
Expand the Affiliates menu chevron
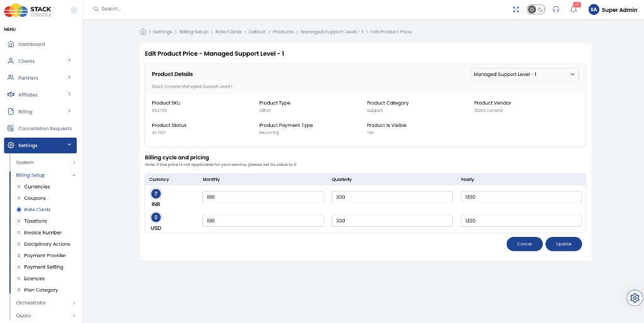(x=69, y=94)
